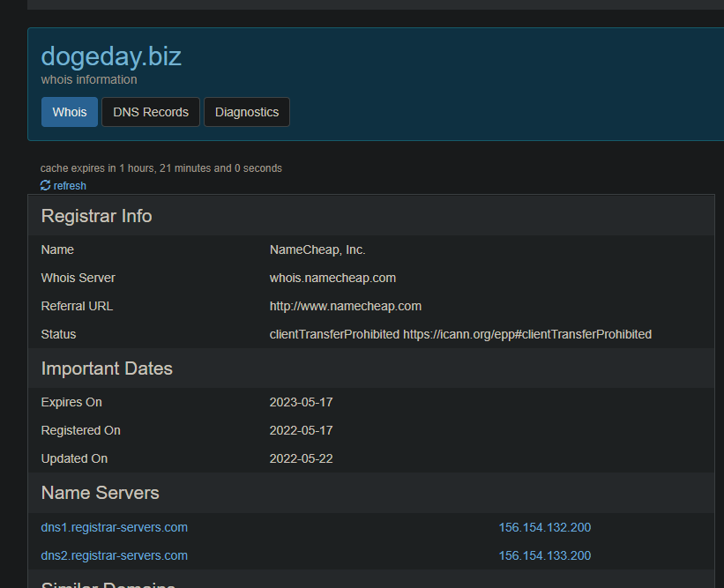
Task: Click the http://www.namecheap.com referral URL
Action: click(x=346, y=306)
